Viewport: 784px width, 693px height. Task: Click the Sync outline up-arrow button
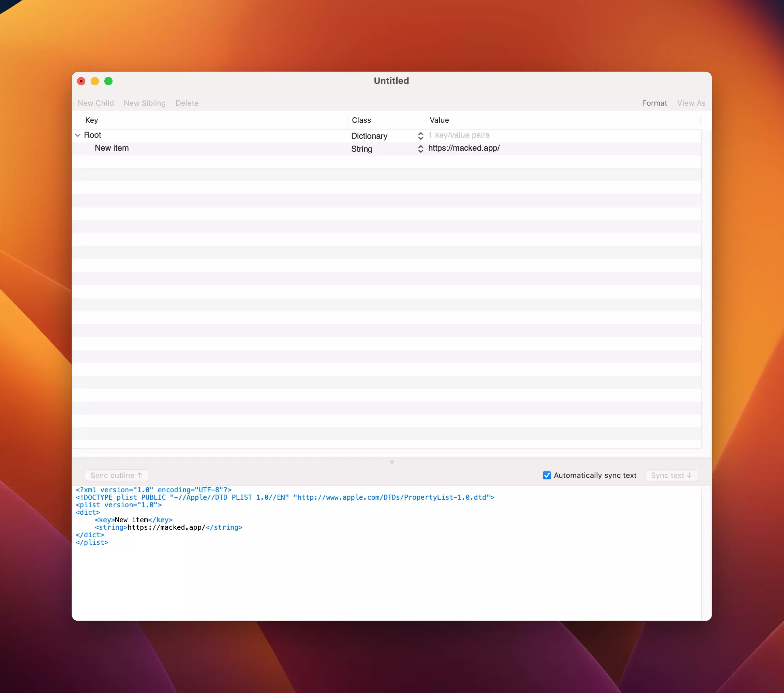coord(117,475)
